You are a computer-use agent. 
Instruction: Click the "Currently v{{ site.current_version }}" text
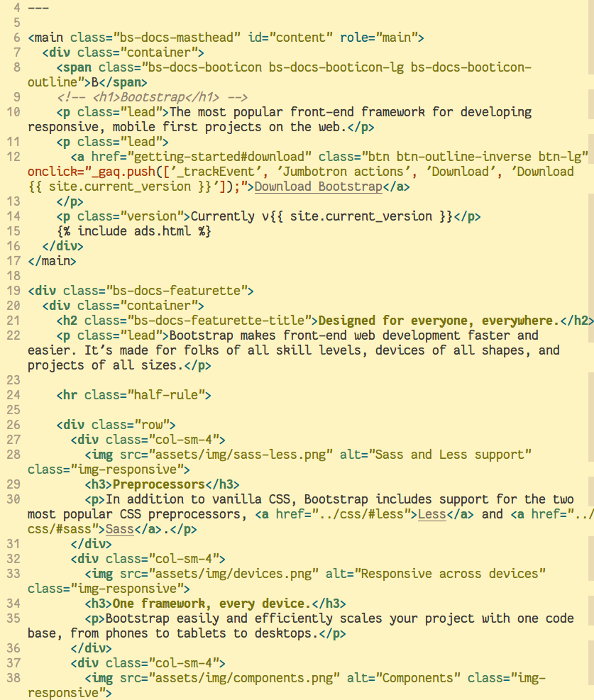(321, 216)
